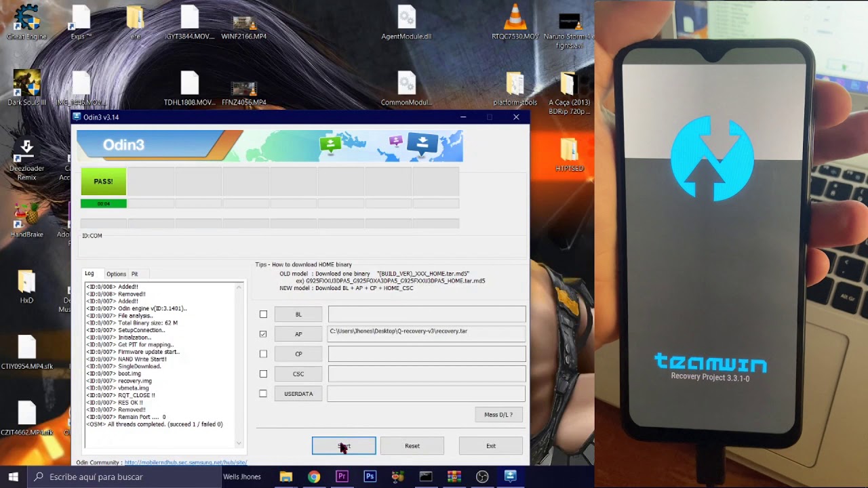Enable the USERDATA checkbox

point(263,393)
